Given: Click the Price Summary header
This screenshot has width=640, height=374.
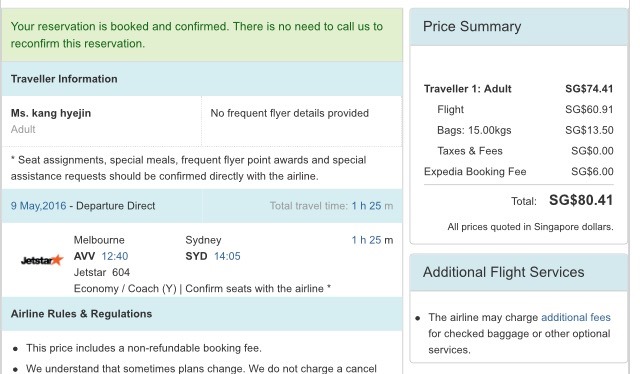Looking at the screenshot, I should tap(518, 27).
